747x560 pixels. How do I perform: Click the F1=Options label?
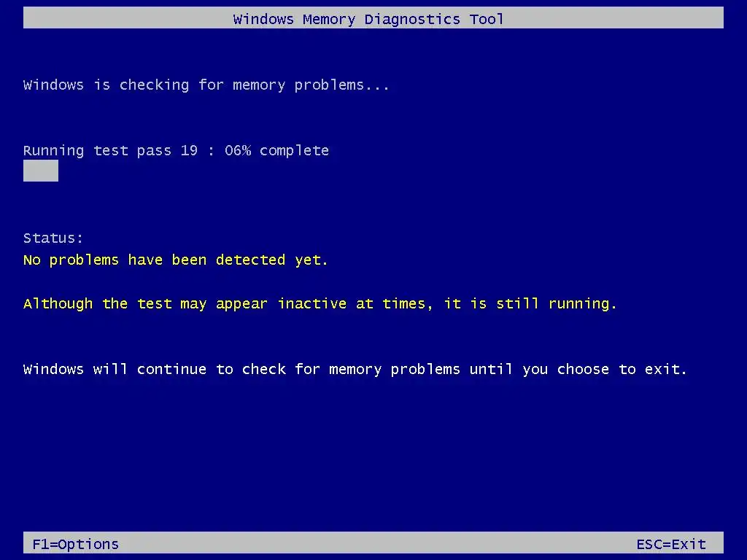(x=75, y=544)
